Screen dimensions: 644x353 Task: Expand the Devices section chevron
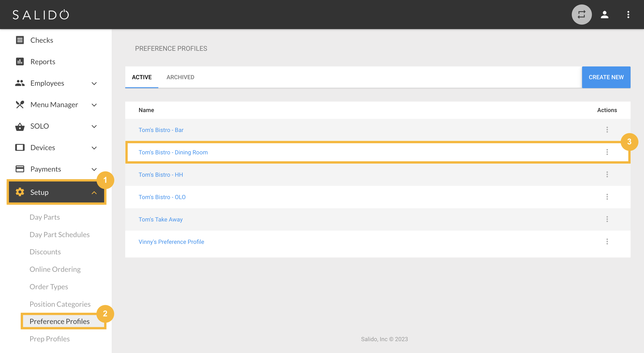[x=94, y=148]
